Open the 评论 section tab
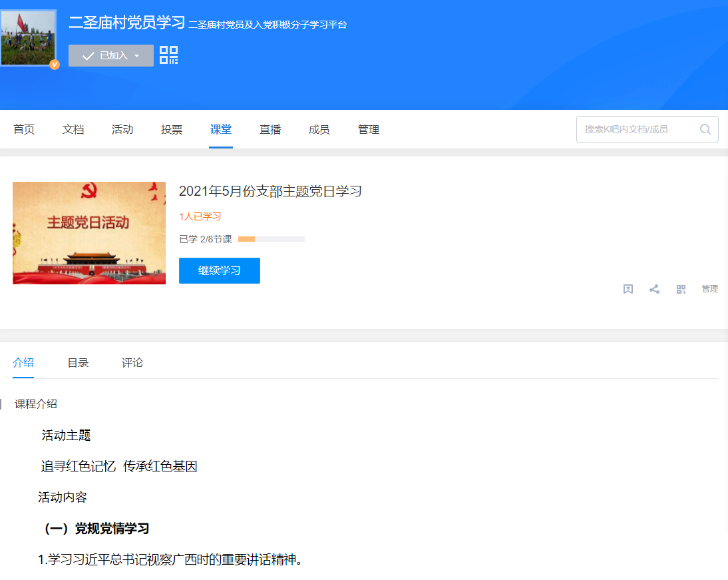The height and width of the screenshot is (580, 728). coord(132,362)
